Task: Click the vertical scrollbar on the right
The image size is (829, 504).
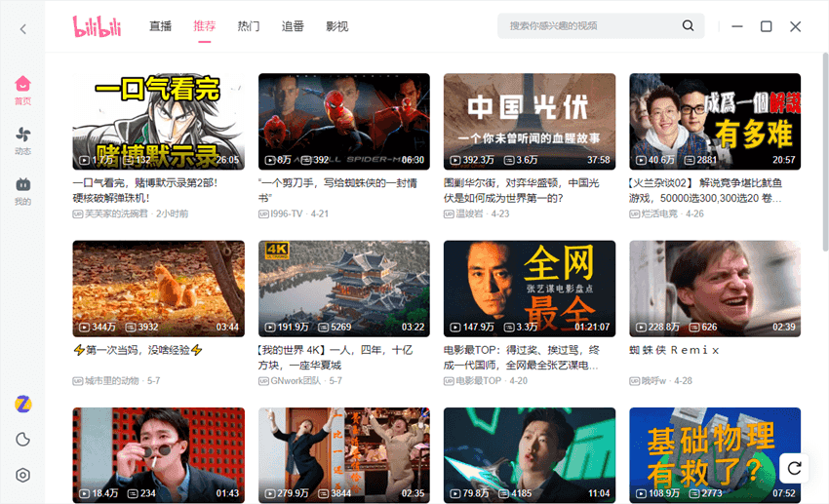Action: tap(825, 152)
